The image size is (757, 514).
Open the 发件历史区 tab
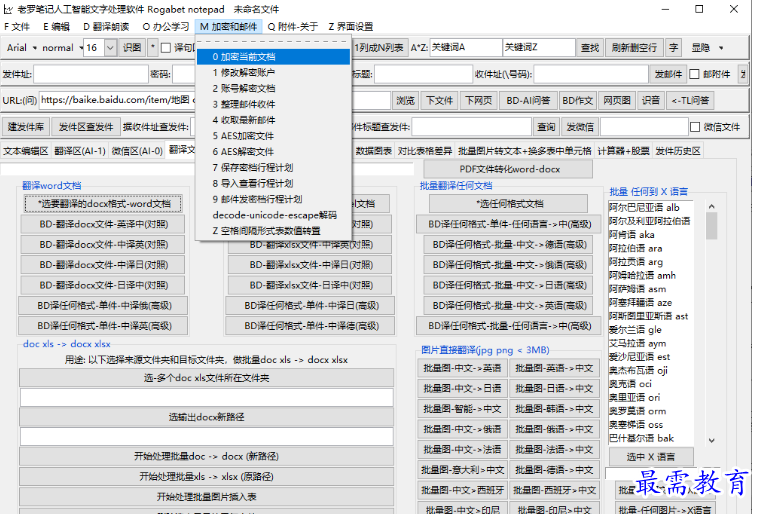(x=678, y=151)
